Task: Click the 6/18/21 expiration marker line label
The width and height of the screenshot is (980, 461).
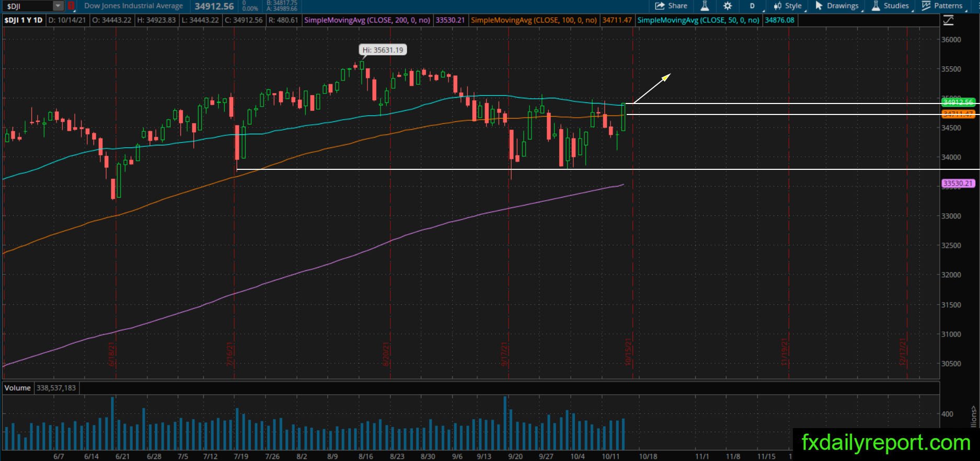Action: click(111, 354)
